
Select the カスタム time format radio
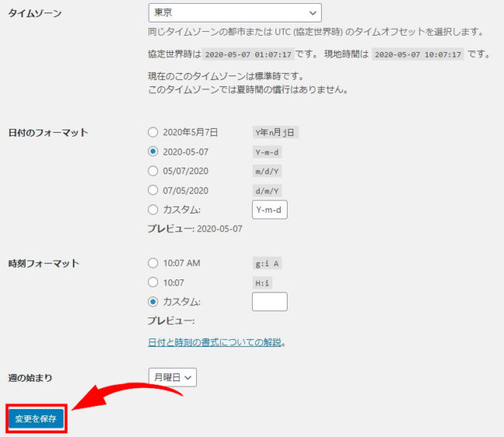[x=153, y=302]
